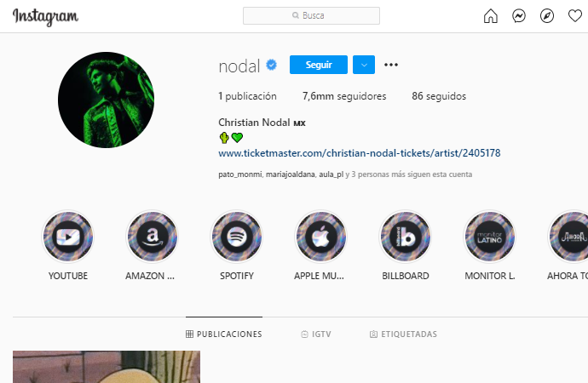Focus the Busca search field
The width and height of the screenshot is (588, 383).
point(311,15)
